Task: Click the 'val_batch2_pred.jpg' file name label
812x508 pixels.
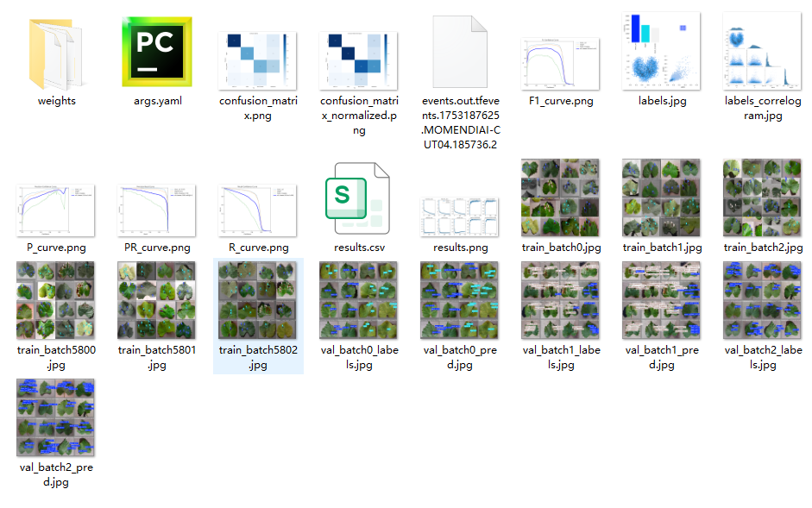Action: click(56, 475)
